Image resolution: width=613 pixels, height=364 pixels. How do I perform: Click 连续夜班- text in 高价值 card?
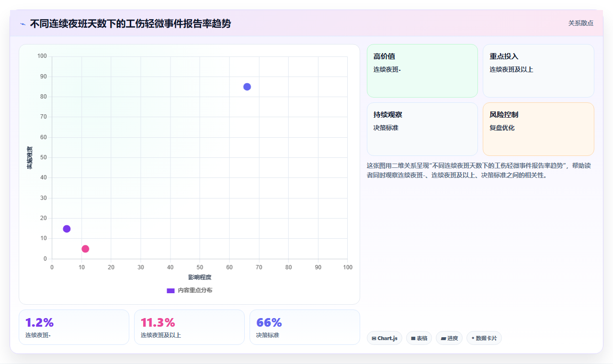point(387,70)
